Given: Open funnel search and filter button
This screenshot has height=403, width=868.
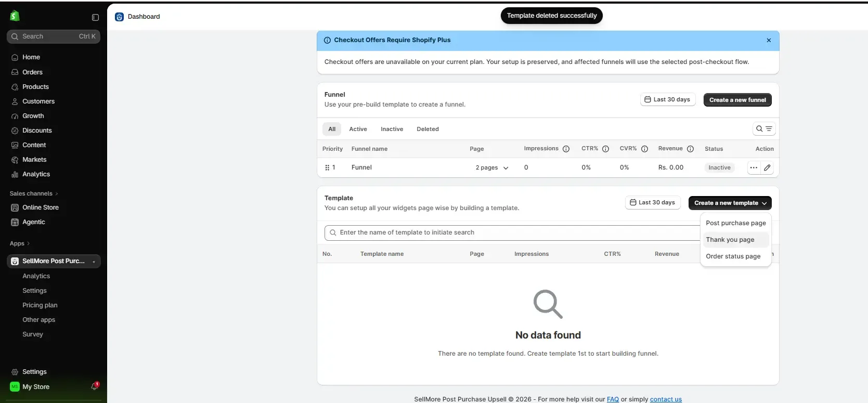Looking at the screenshot, I should click(x=764, y=129).
